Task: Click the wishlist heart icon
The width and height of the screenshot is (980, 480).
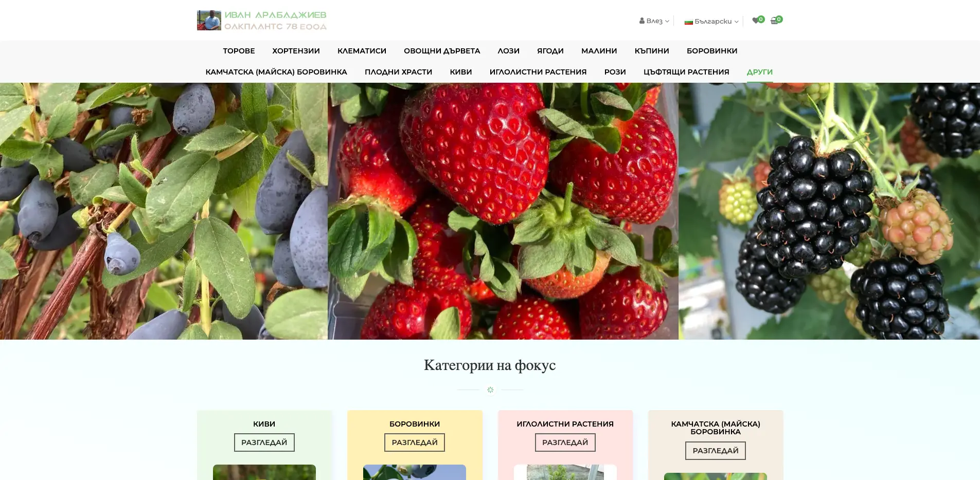Action: pyautogui.click(x=755, y=21)
